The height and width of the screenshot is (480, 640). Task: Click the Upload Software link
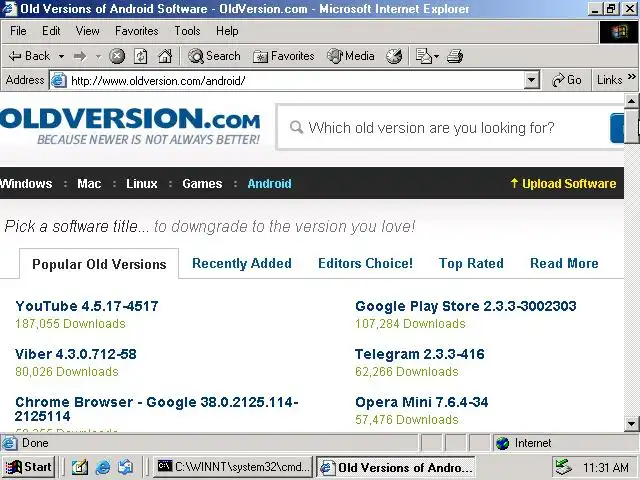(563, 184)
